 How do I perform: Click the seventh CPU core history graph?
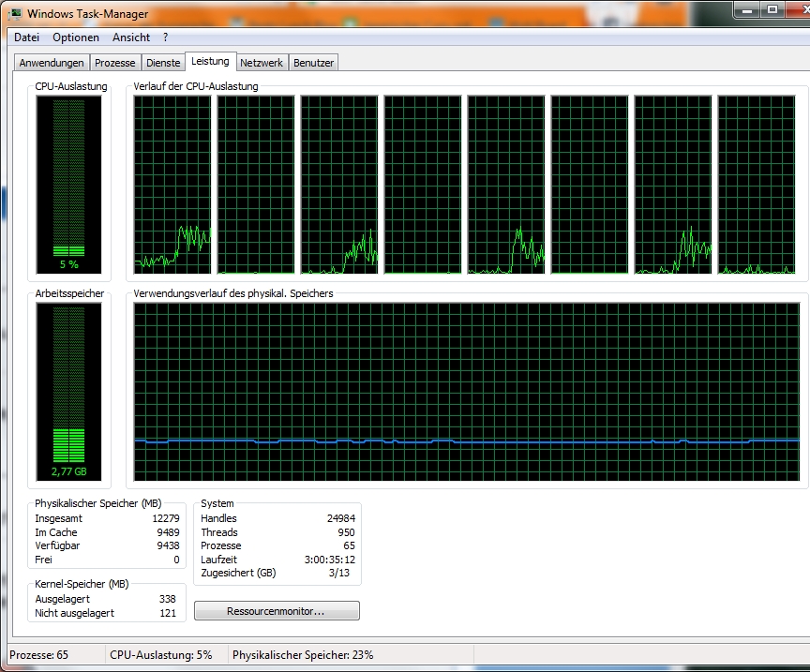(x=673, y=185)
